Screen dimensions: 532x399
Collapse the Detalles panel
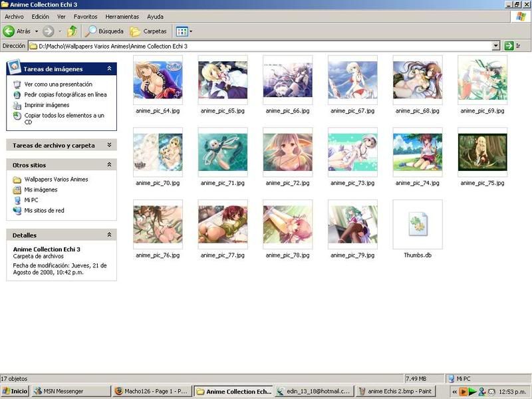pos(109,235)
